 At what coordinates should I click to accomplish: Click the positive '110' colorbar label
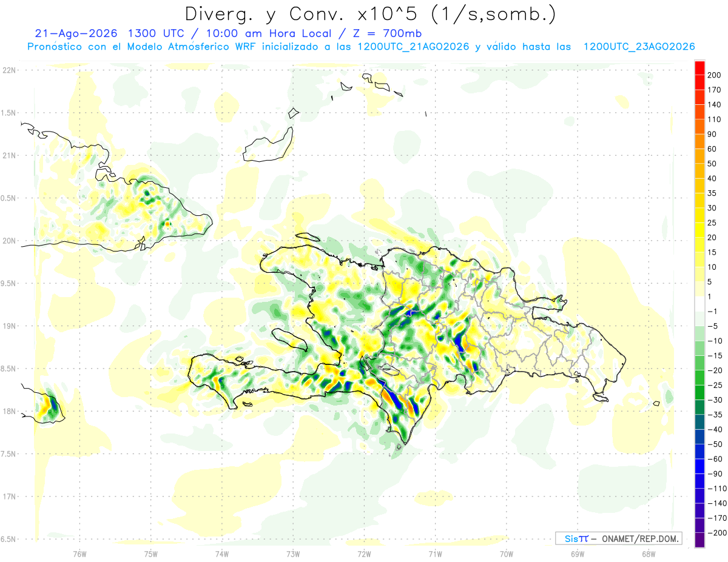click(x=715, y=119)
